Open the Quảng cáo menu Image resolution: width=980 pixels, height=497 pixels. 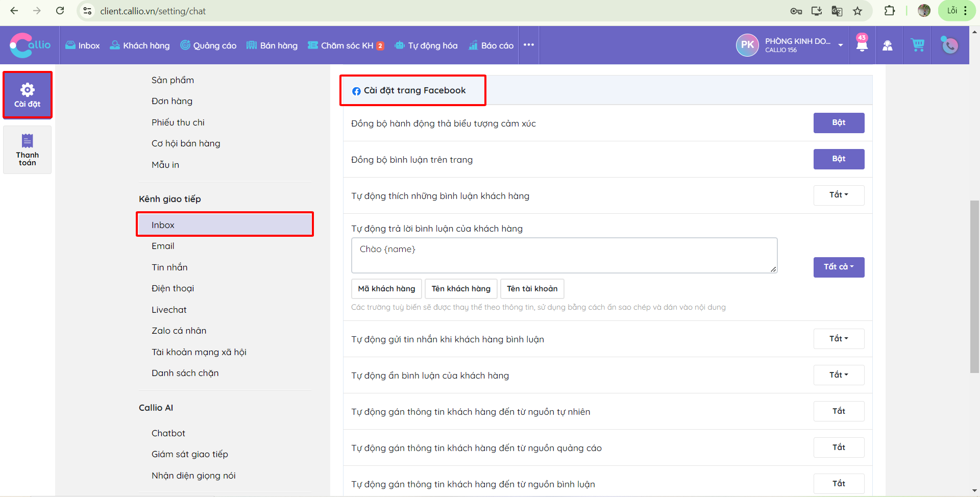[x=208, y=45]
